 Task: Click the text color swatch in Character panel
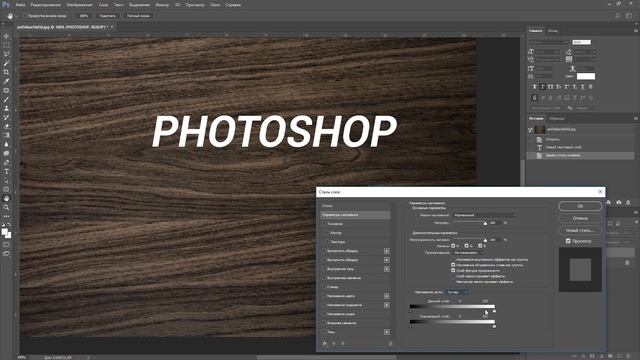(x=586, y=76)
